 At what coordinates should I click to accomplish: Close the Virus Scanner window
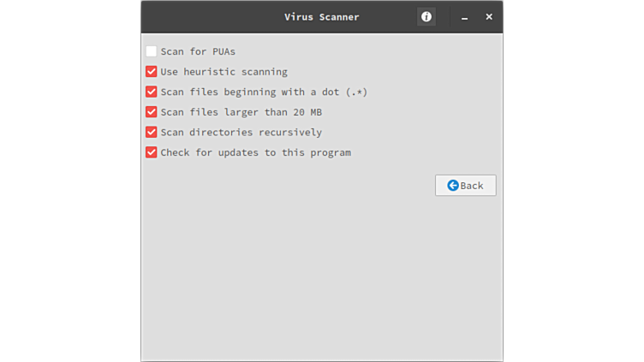[x=489, y=16]
